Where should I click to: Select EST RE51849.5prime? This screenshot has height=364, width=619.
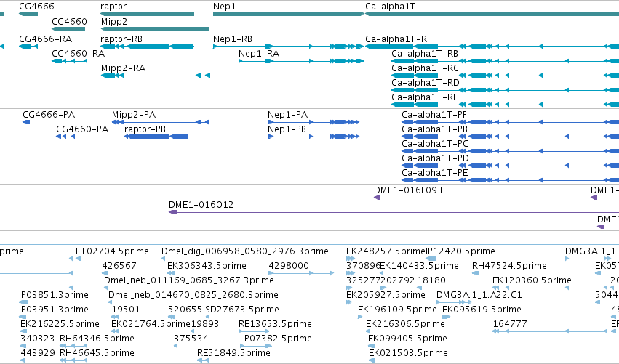(203, 361)
